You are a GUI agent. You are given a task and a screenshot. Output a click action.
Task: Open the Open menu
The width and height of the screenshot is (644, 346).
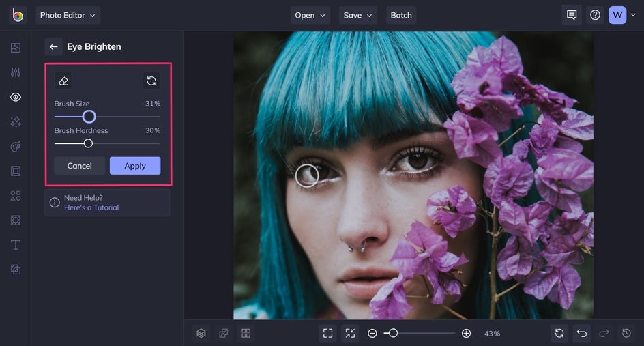(310, 15)
